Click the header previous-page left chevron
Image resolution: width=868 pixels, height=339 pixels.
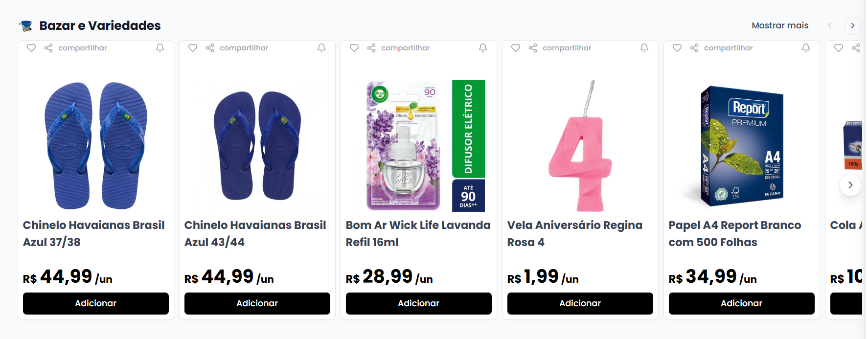coord(830,25)
